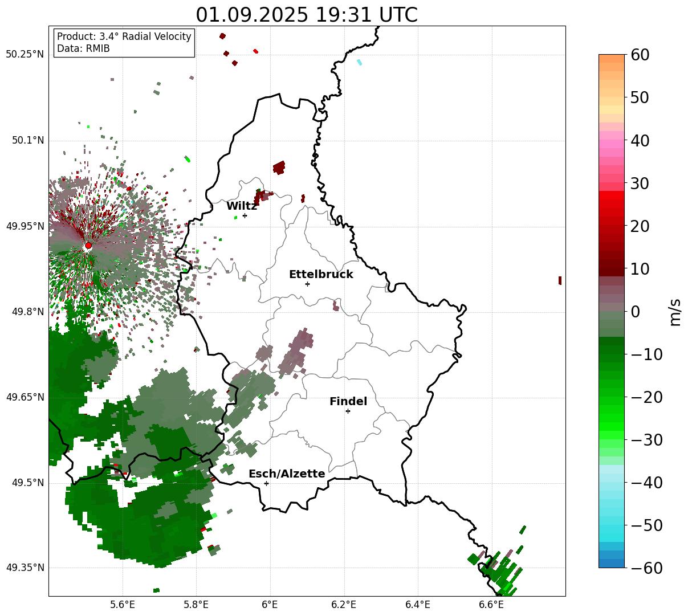
Task: Click the 6.6°E longitude tick label
Action: (x=491, y=605)
